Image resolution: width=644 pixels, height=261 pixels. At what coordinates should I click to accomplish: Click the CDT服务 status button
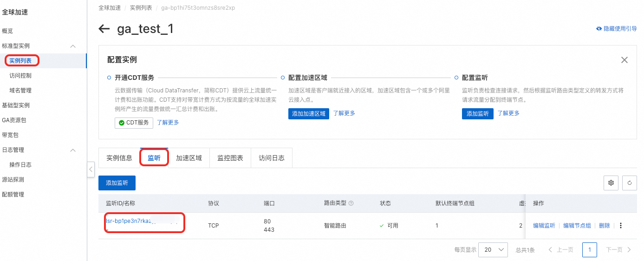[x=134, y=123]
